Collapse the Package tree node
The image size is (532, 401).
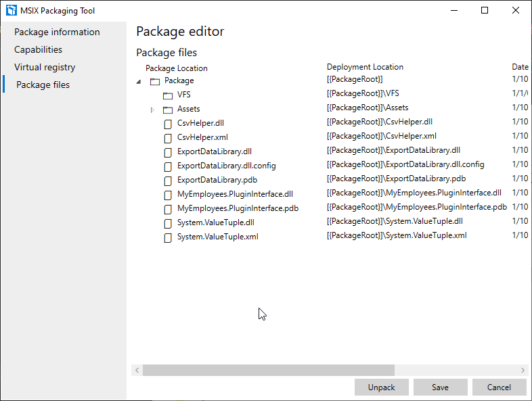[139, 81]
